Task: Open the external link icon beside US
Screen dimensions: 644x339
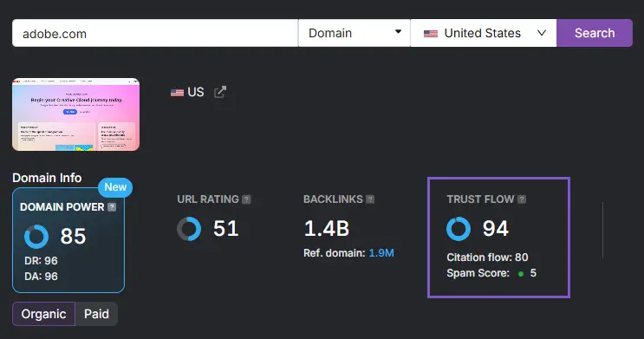Action: 220,92
